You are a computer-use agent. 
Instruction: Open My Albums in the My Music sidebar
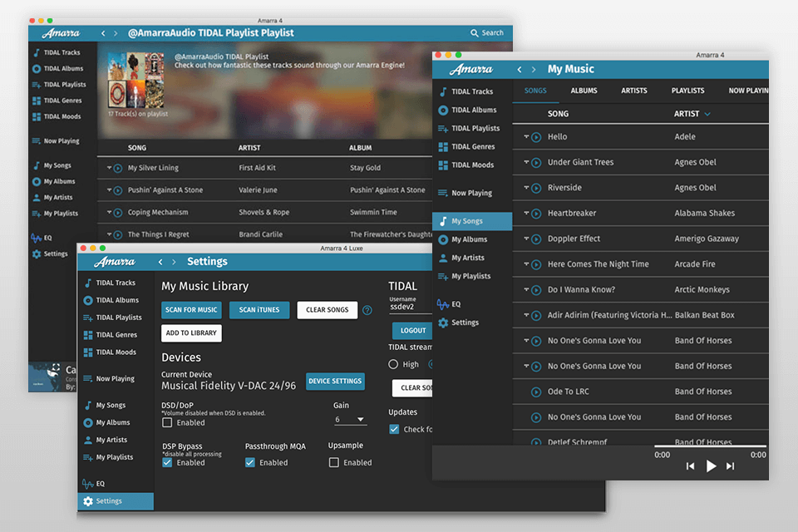click(x=463, y=239)
